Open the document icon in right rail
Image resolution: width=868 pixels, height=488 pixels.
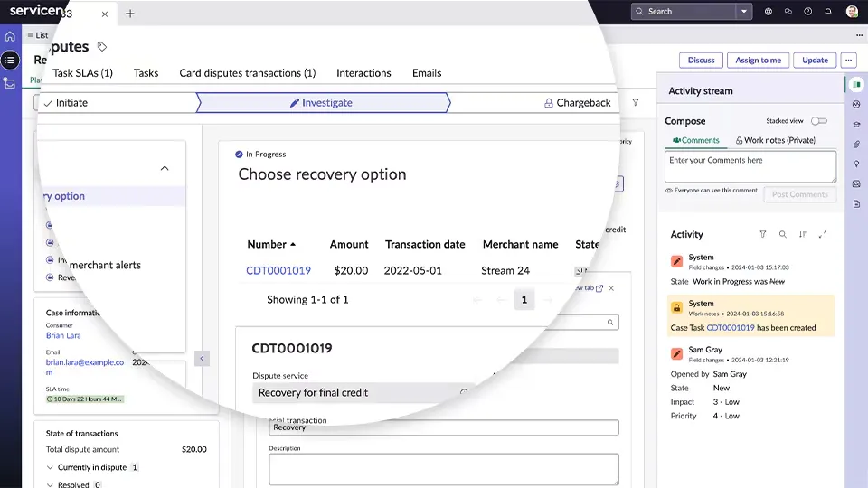pos(856,204)
